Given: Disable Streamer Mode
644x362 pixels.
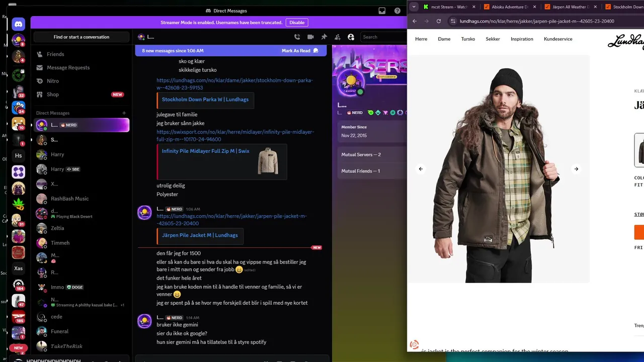Looking at the screenshot, I should 297,23.
